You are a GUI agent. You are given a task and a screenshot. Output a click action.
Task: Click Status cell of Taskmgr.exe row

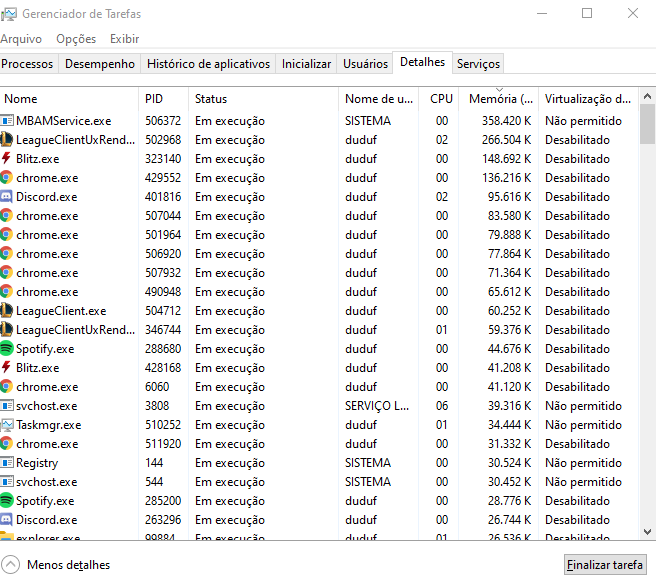(230, 425)
